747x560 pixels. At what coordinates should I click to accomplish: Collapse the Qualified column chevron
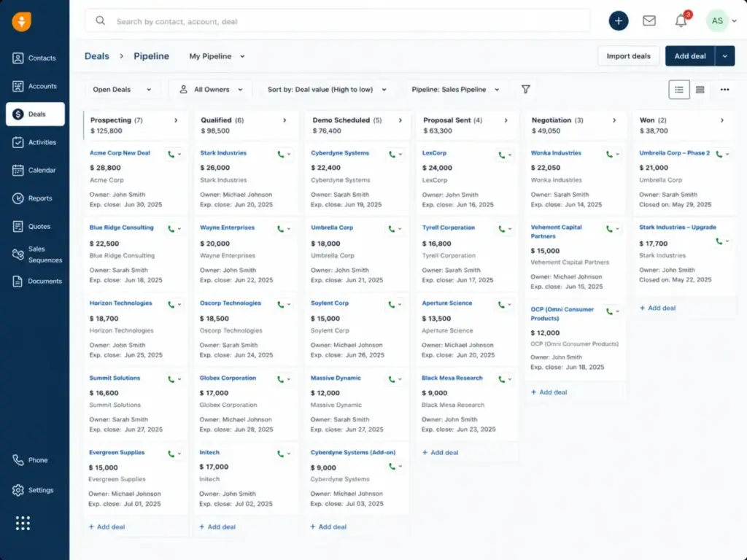(x=285, y=120)
